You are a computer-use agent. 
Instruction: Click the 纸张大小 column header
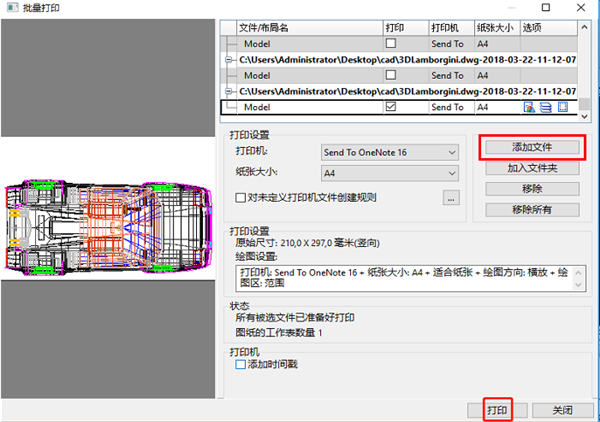(497, 28)
